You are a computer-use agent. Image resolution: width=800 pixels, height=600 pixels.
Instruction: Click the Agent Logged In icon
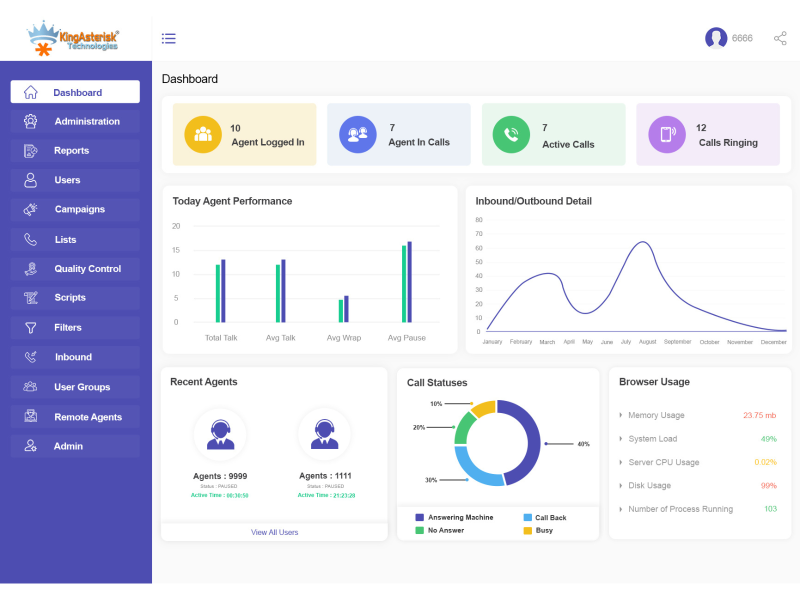(x=203, y=135)
